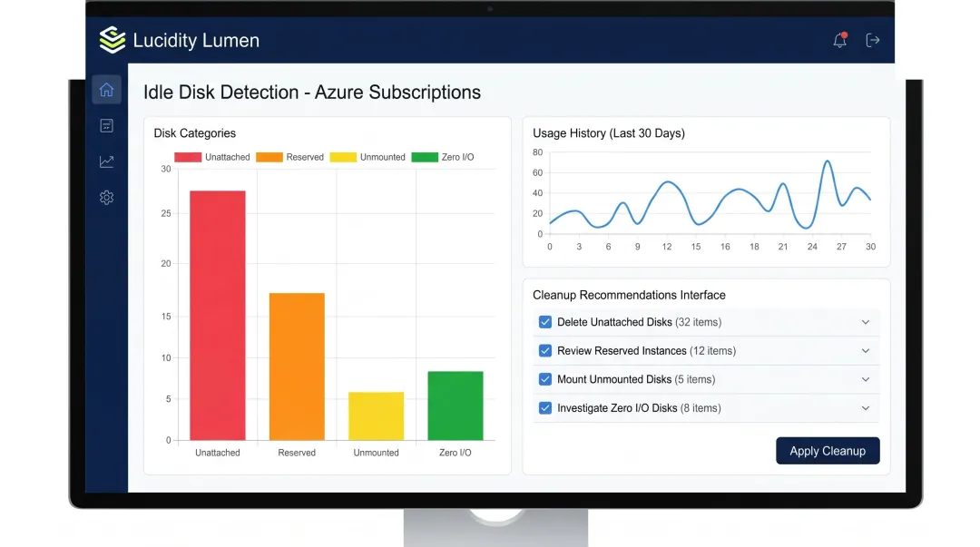Click the '(32 items)' count text
980x547 pixels.
tap(698, 322)
